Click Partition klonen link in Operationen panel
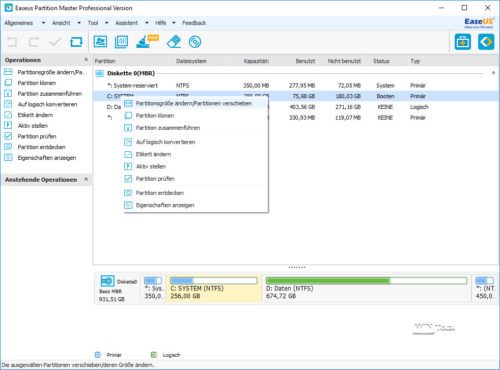Image resolution: width=500 pixels, height=370 pixels. click(x=37, y=83)
